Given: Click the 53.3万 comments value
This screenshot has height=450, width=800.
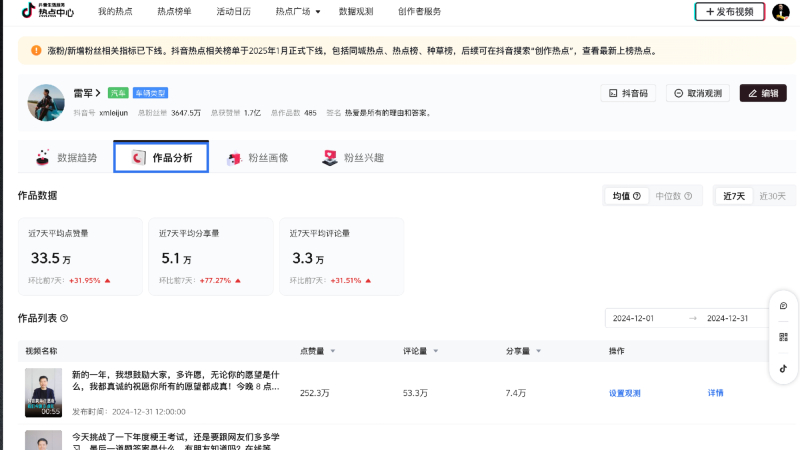Looking at the screenshot, I should 415,393.
